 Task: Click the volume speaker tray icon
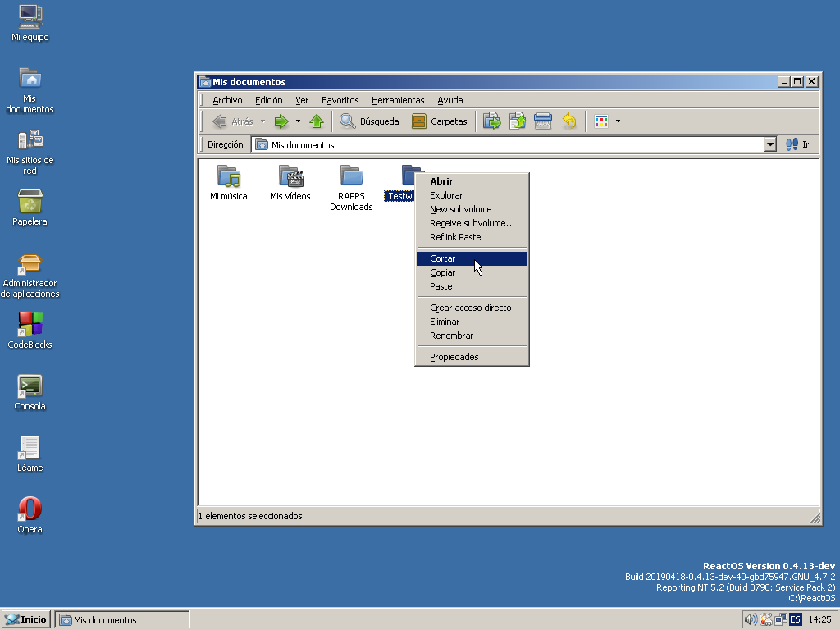click(x=750, y=619)
